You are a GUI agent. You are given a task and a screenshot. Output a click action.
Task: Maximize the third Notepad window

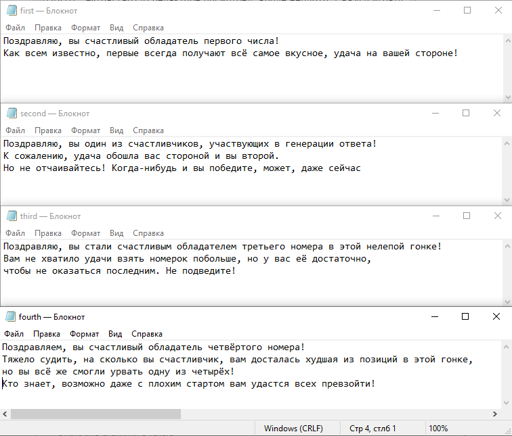467,216
